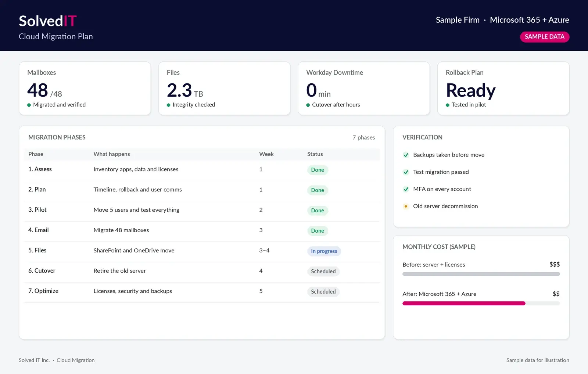The width and height of the screenshot is (588, 374).
Task: Click the $$$ before-cost indicator
Action: coord(555,265)
